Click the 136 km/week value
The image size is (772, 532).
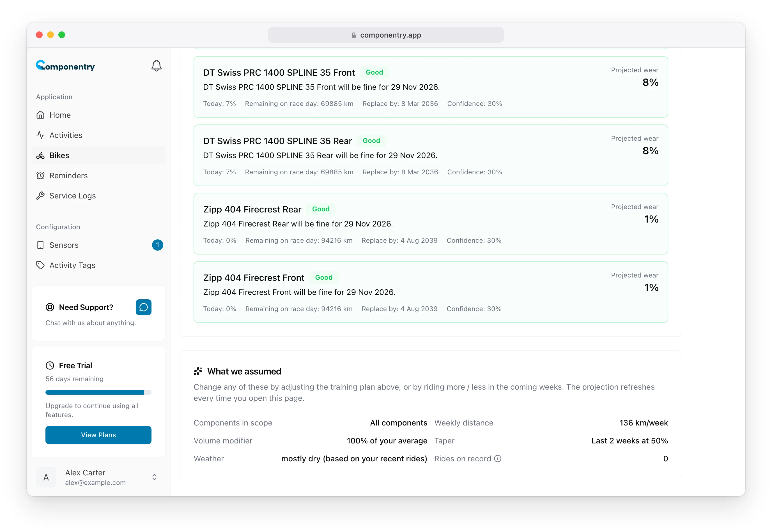pyautogui.click(x=644, y=423)
